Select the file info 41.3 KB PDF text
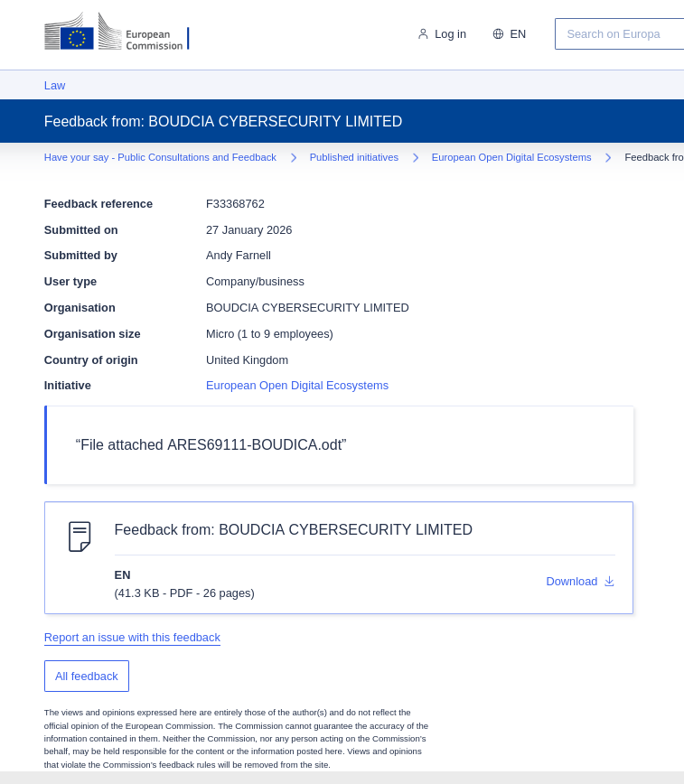 184,593
